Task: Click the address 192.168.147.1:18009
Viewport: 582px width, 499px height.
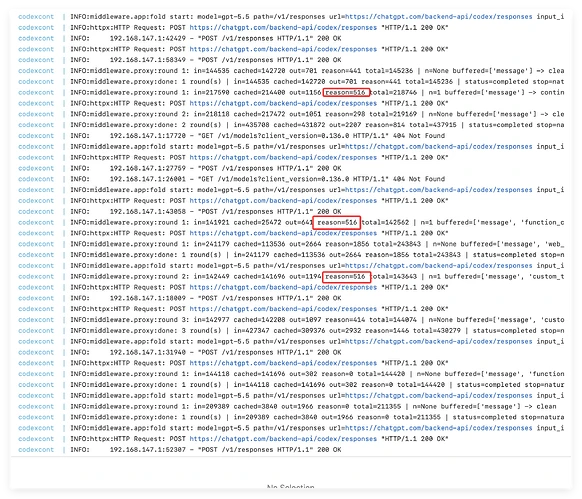Action: pos(148,298)
